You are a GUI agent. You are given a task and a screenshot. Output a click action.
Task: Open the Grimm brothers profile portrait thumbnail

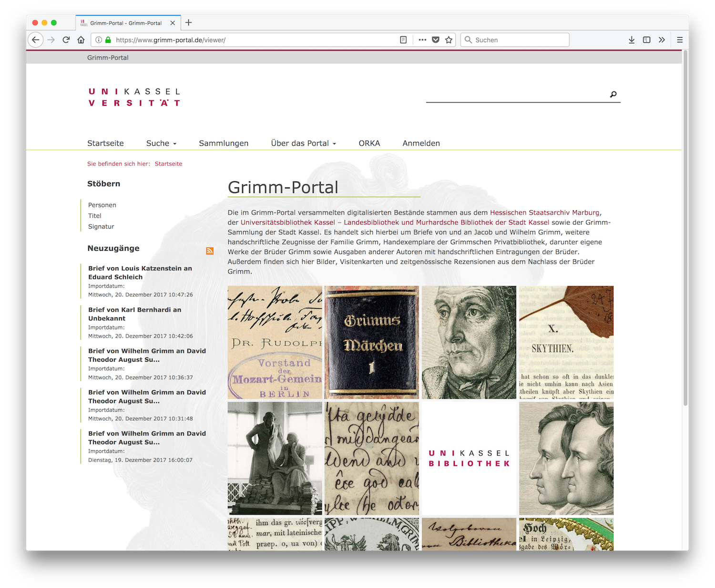(x=566, y=458)
